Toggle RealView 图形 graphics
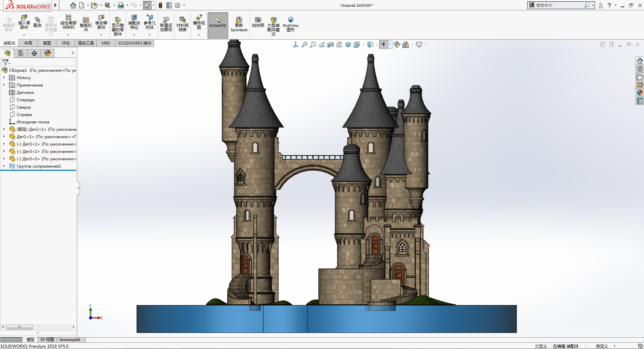The image size is (644, 349). (x=291, y=24)
